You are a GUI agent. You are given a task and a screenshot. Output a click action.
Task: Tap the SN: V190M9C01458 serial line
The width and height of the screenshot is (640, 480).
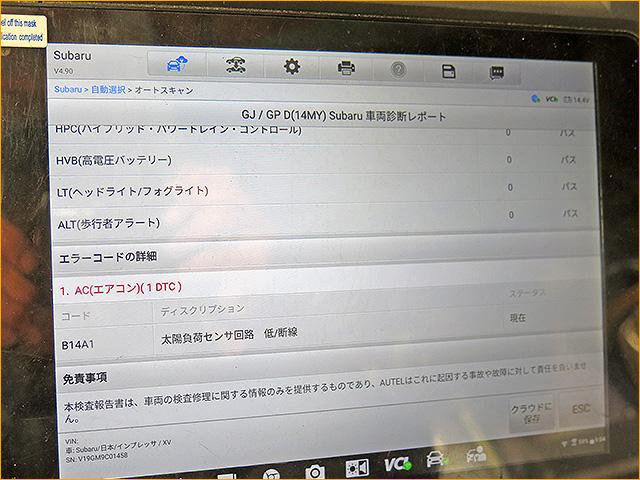click(97, 457)
